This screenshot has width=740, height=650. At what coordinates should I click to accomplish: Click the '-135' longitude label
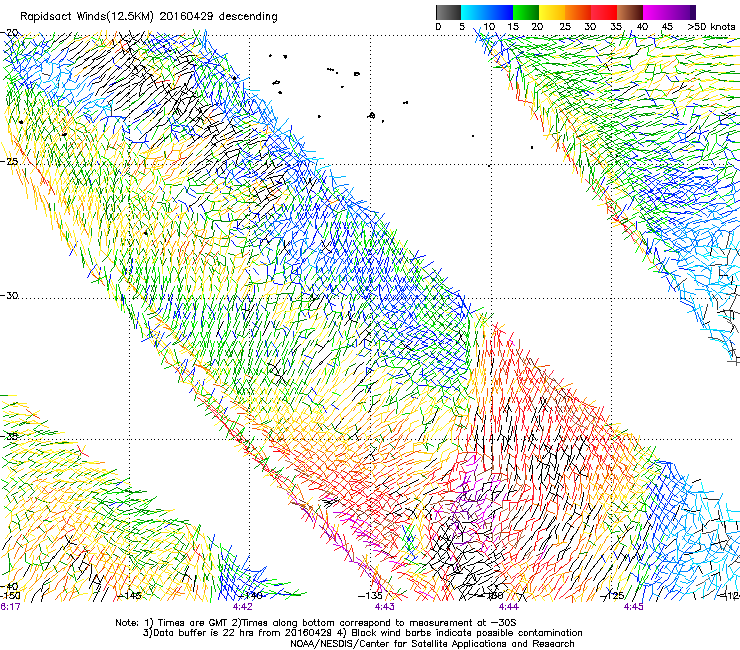tap(370, 596)
